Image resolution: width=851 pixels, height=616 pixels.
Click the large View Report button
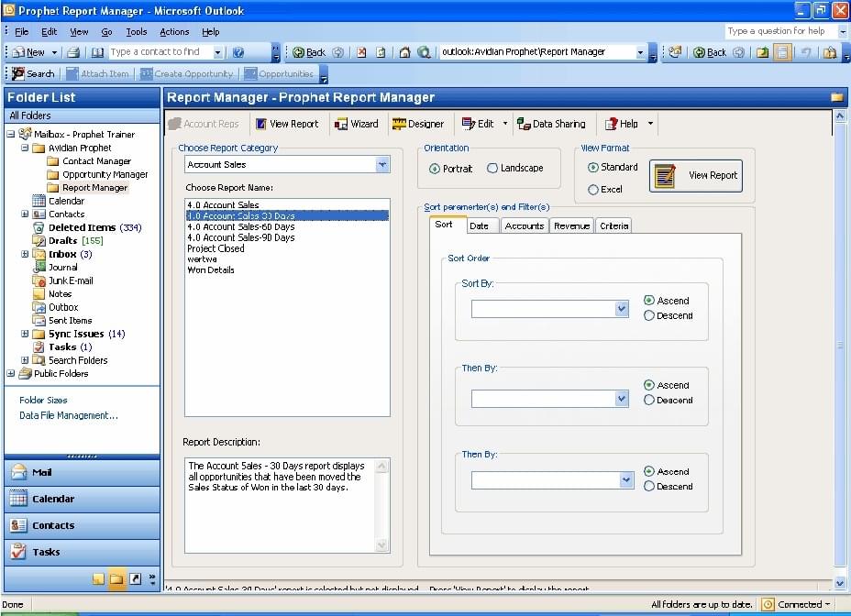point(696,176)
